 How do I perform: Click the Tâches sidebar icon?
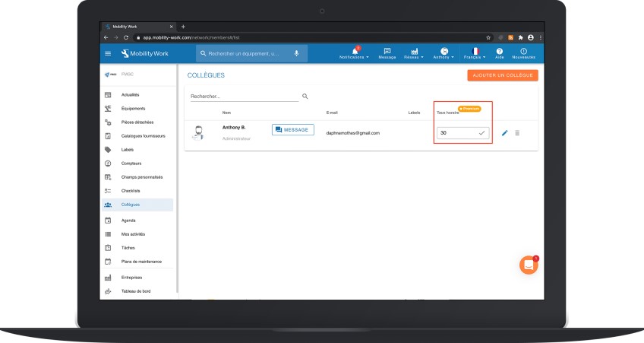[x=108, y=248]
